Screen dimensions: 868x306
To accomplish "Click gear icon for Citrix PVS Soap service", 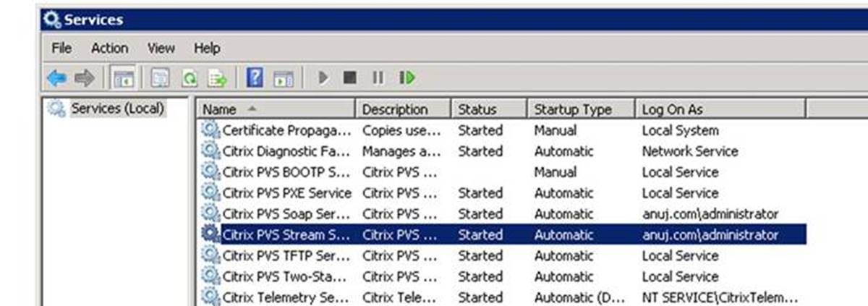I will click(x=210, y=214).
